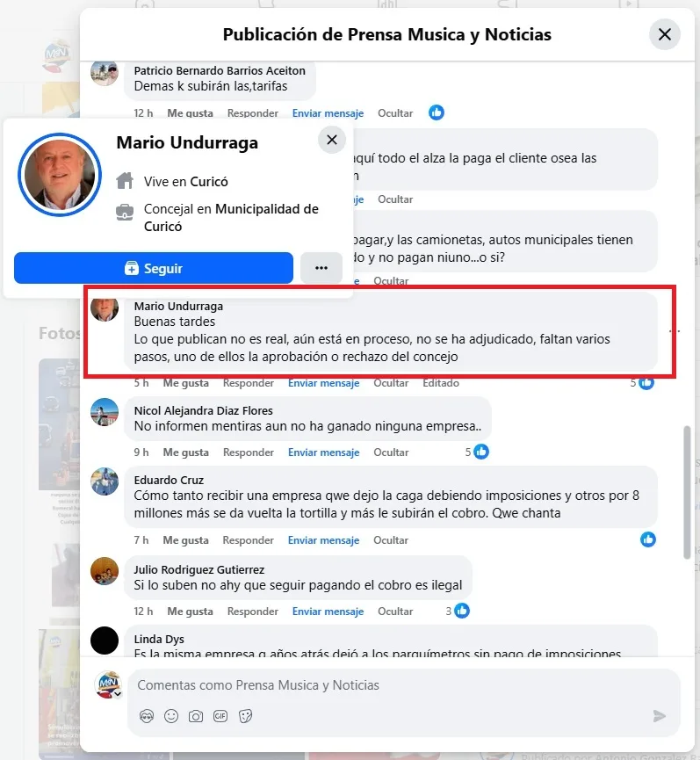Like Eduardo Cruz's comment with Me gusta
The image size is (700, 760).
[x=185, y=540]
